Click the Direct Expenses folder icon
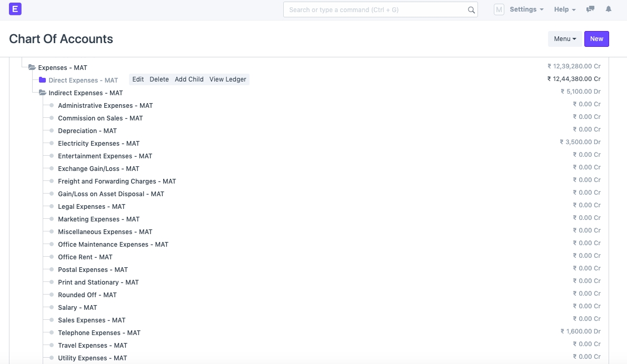 coord(42,80)
